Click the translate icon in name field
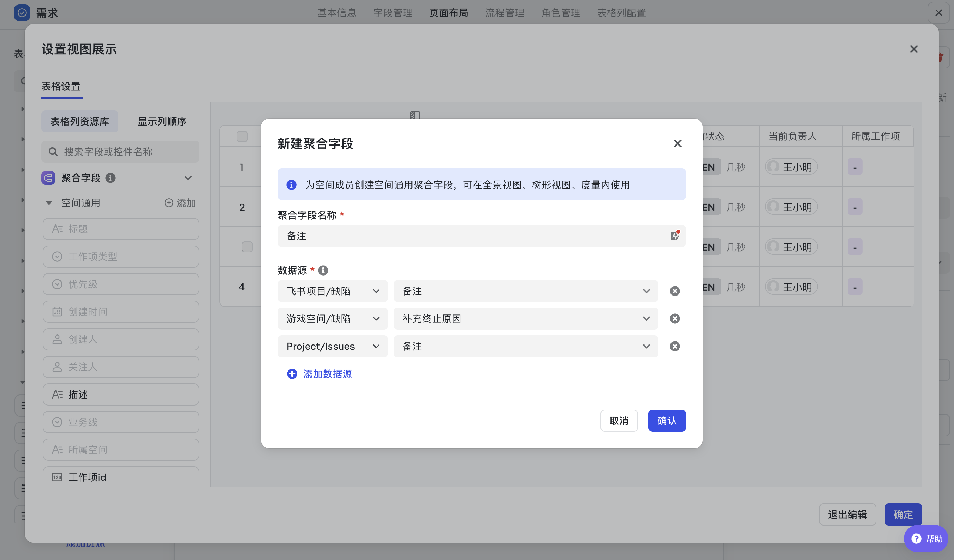Image resolution: width=954 pixels, height=560 pixels. 675,236
